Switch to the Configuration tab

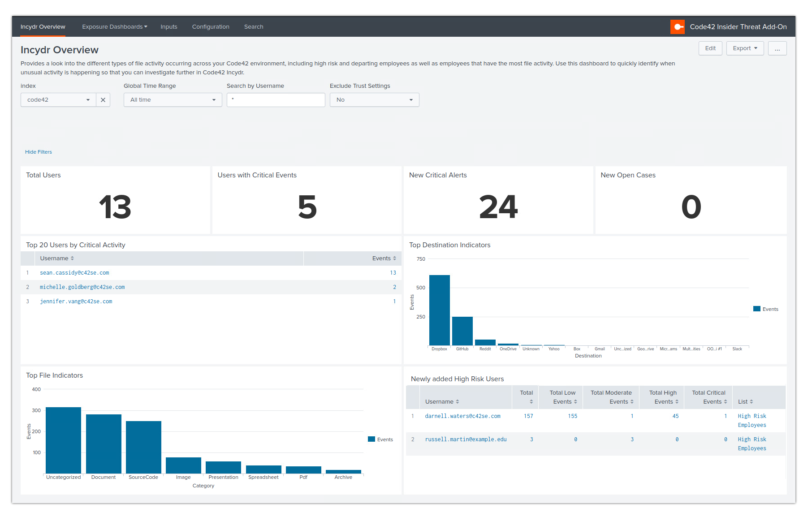(211, 26)
